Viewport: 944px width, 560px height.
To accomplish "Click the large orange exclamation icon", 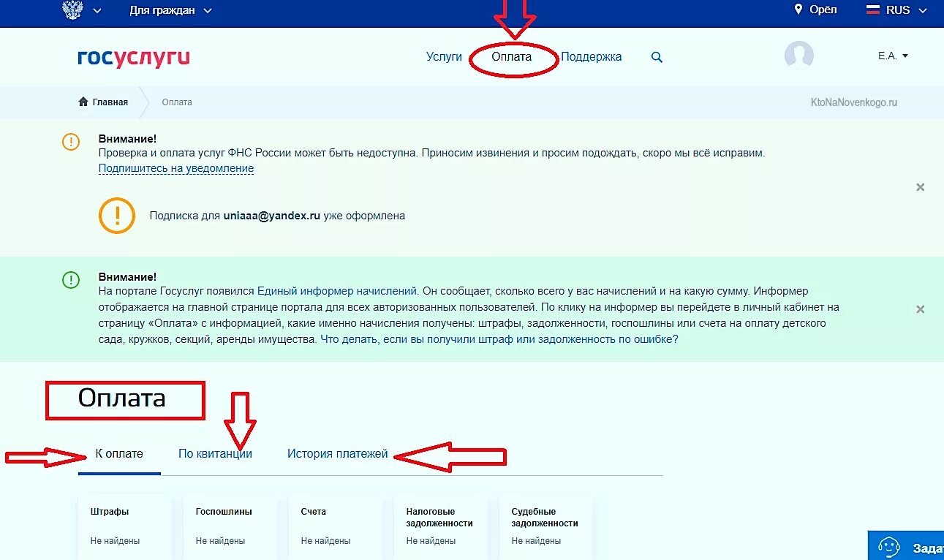I will tap(117, 216).
